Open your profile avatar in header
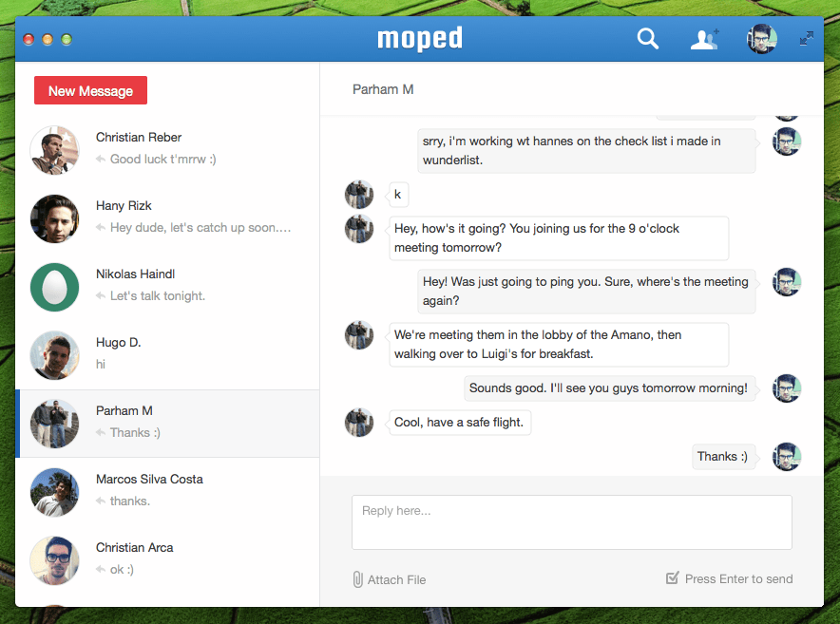This screenshot has width=840, height=624. pos(762,39)
